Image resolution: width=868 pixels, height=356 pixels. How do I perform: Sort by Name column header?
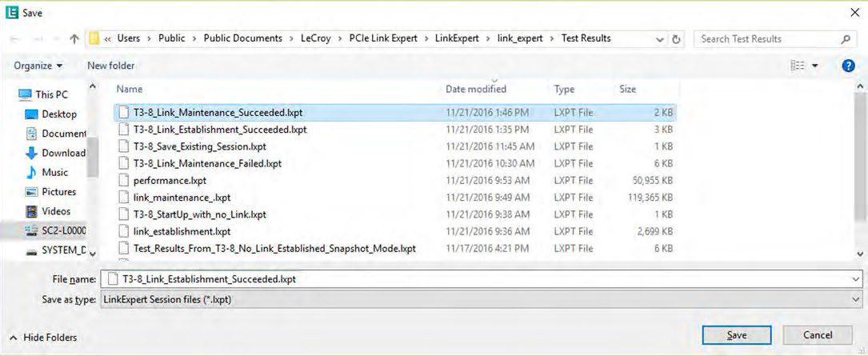(130, 89)
